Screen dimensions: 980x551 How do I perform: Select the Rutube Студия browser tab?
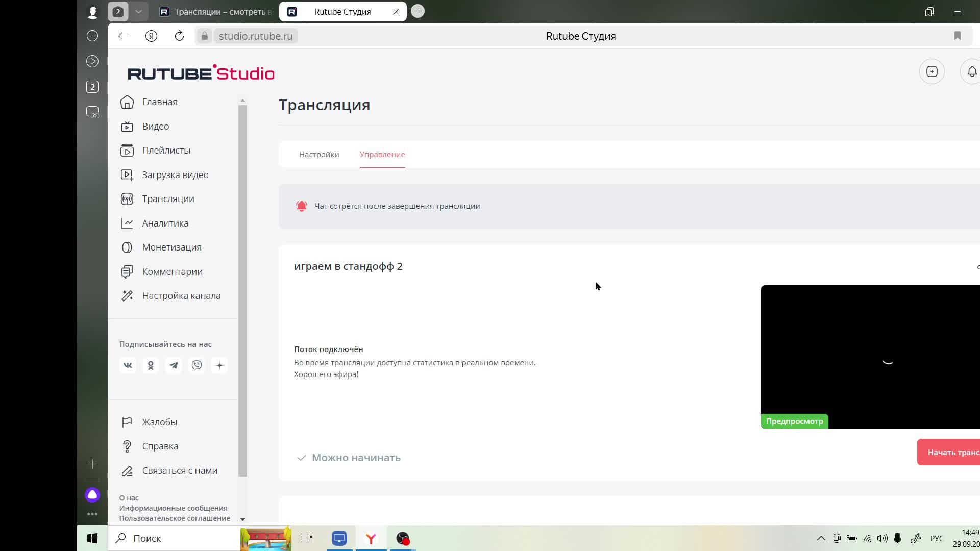[342, 12]
